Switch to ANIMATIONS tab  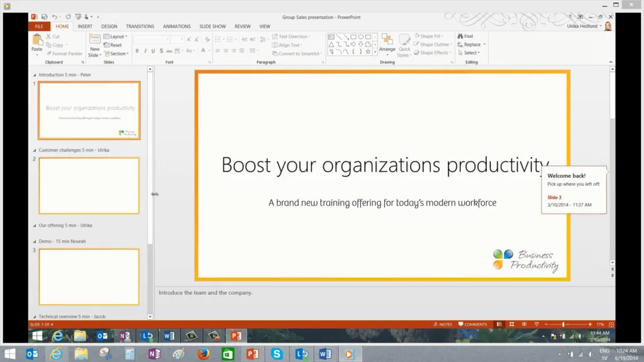coord(177,26)
